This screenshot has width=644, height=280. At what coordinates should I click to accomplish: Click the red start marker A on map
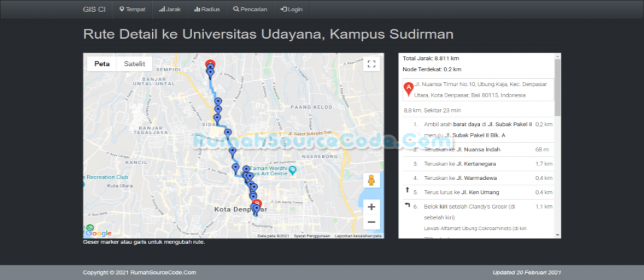[x=210, y=63]
